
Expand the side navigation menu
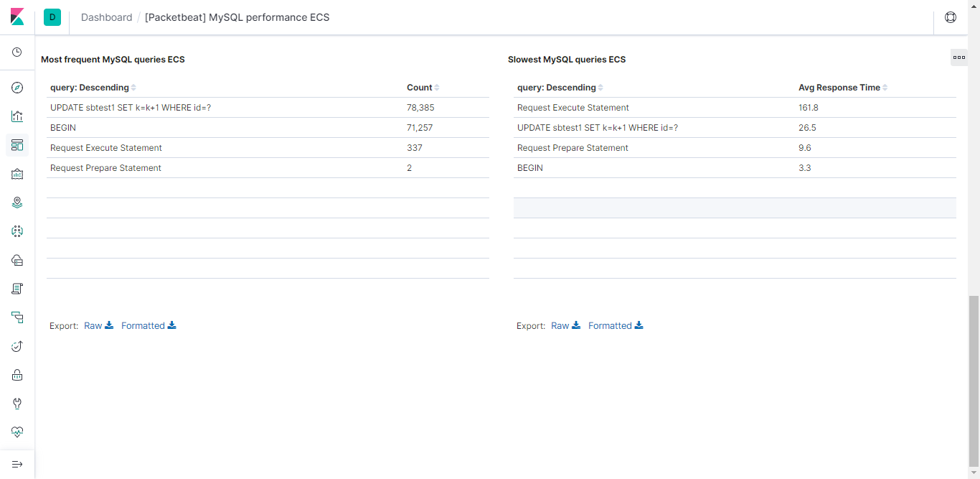point(17,464)
